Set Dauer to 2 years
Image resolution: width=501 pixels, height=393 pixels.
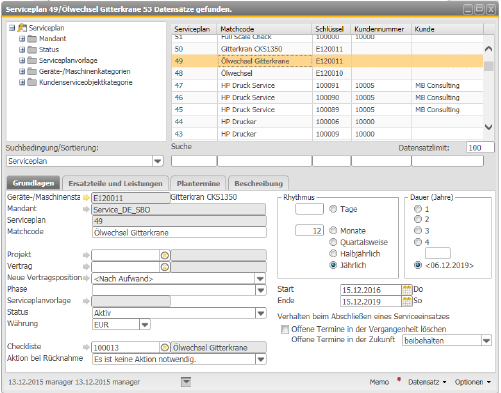point(418,219)
